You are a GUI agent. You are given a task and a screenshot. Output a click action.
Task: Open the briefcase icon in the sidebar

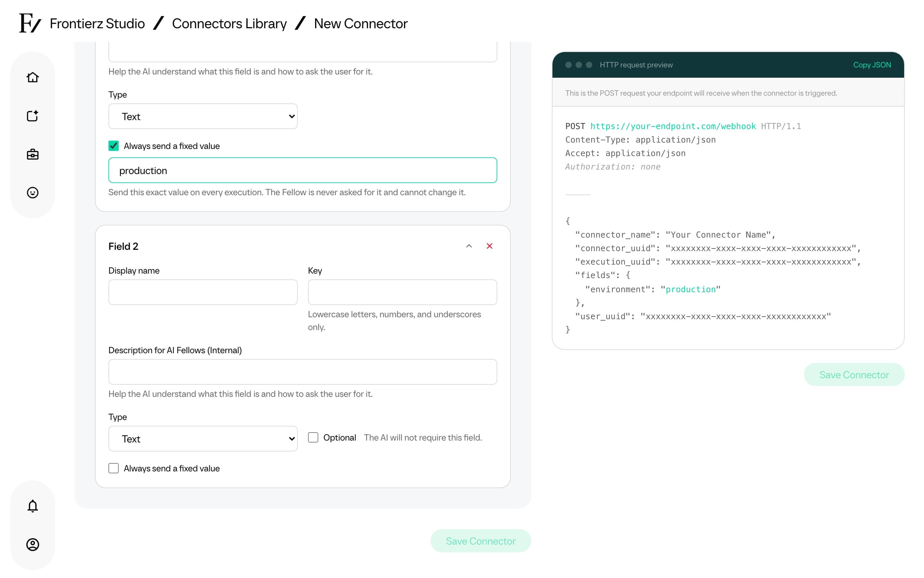click(32, 154)
